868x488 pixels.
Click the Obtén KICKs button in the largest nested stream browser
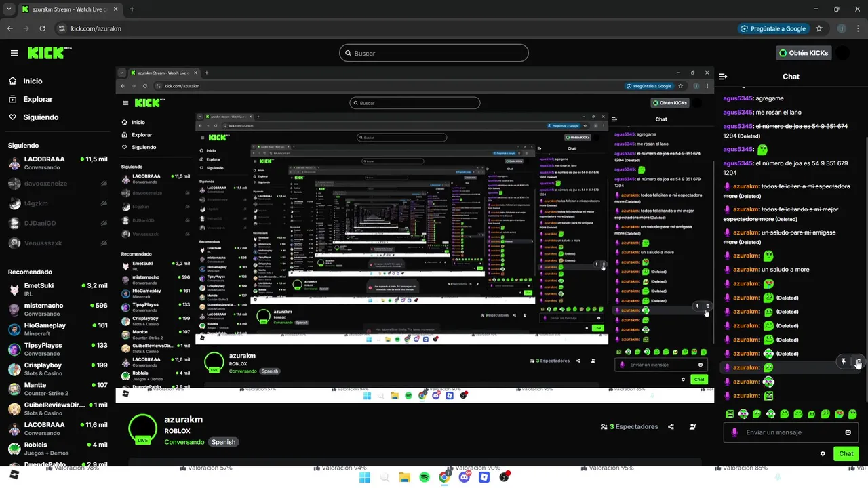coord(670,102)
